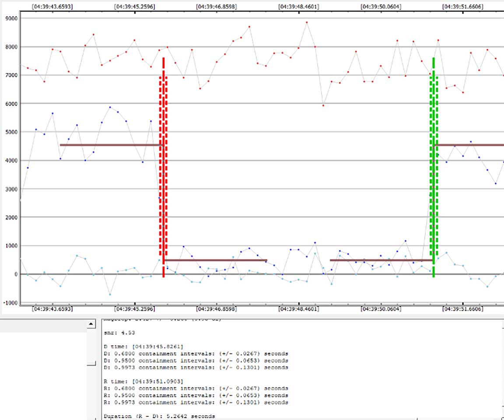Select the green dashed R event marker

(434, 167)
